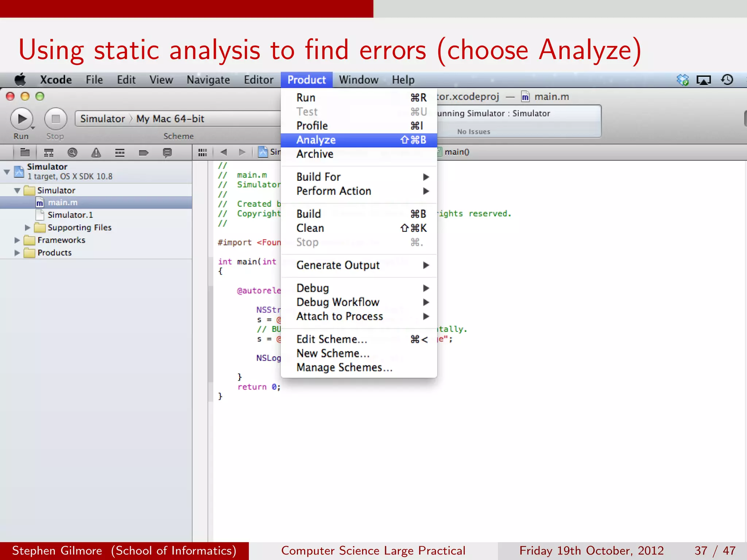
Task: Select main.m in the project navigator
Action: 96,203
